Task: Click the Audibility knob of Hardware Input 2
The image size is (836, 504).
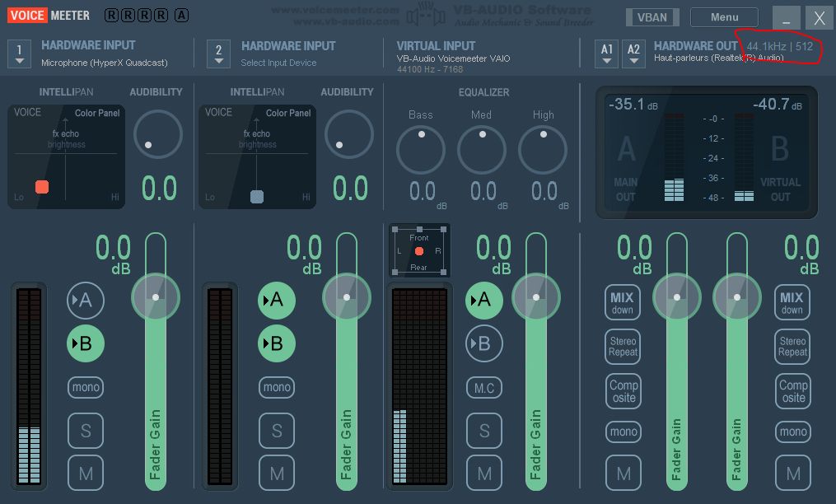Action: tap(348, 134)
